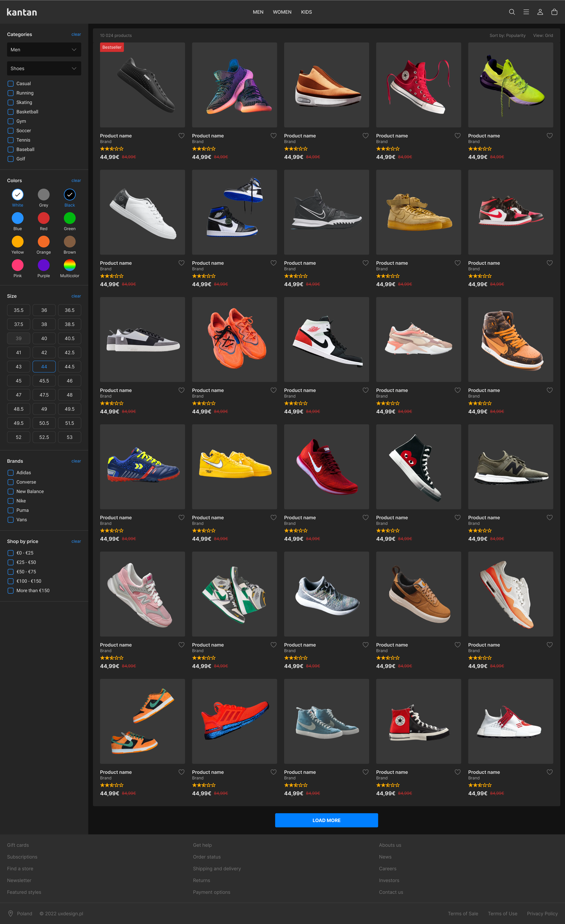Favorite the pink New Balance sneaker

tap(181, 645)
